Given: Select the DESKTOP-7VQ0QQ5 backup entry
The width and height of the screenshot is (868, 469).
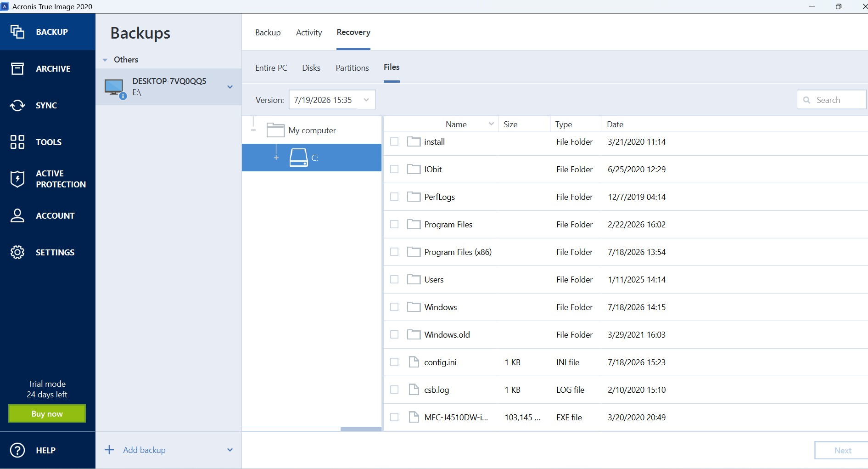Looking at the screenshot, I should 168,87.
